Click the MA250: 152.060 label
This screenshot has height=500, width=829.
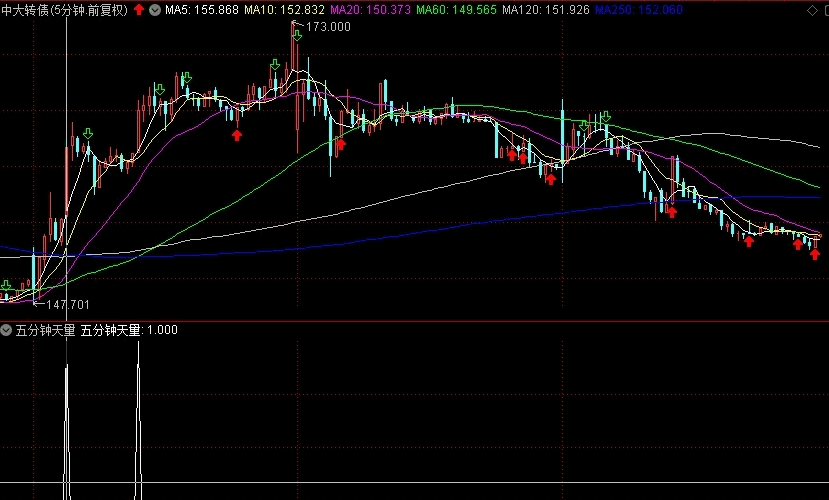coord(639,10)
